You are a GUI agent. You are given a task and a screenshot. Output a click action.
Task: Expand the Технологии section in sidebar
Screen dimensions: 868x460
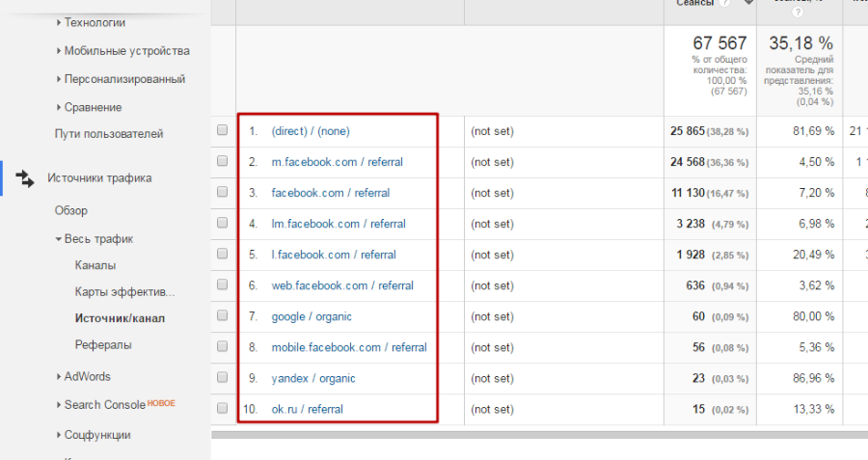pyautogui.click(x=95, y=22)
